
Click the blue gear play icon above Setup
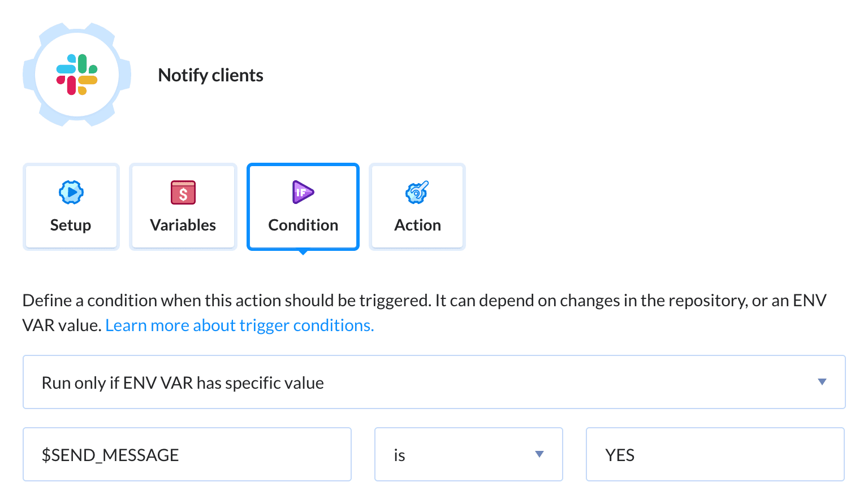pos(71,192)
